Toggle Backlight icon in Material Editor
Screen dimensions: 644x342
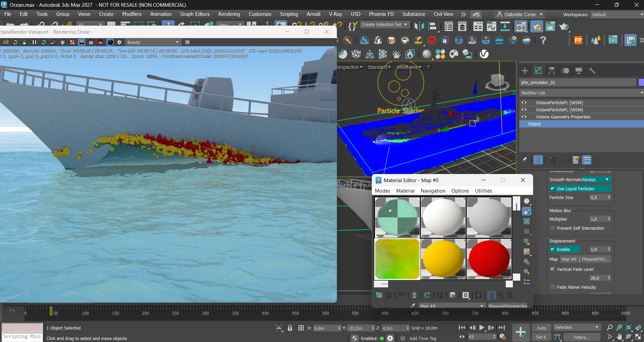[x=527, y=211]
